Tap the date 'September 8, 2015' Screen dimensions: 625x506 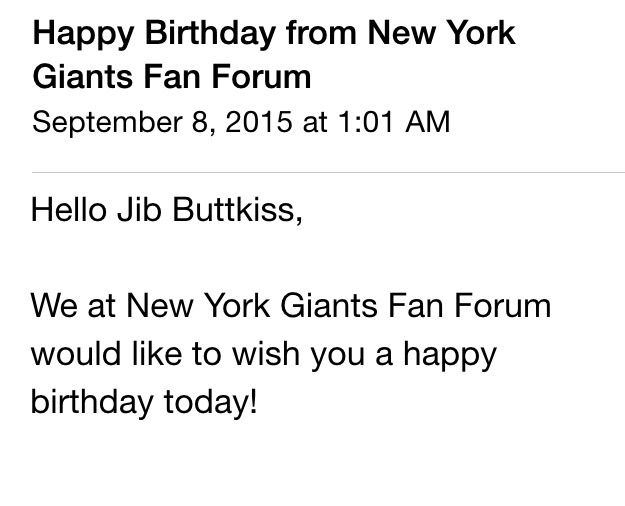point(162,122)
